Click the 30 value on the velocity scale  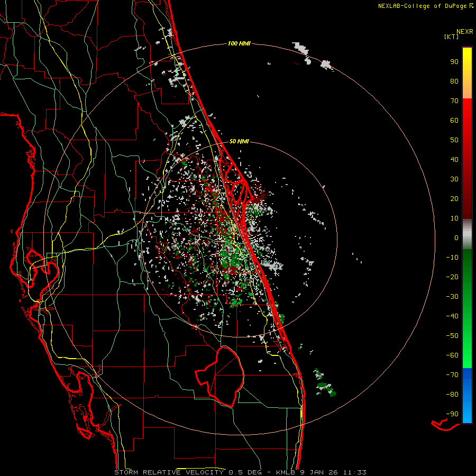454,179
